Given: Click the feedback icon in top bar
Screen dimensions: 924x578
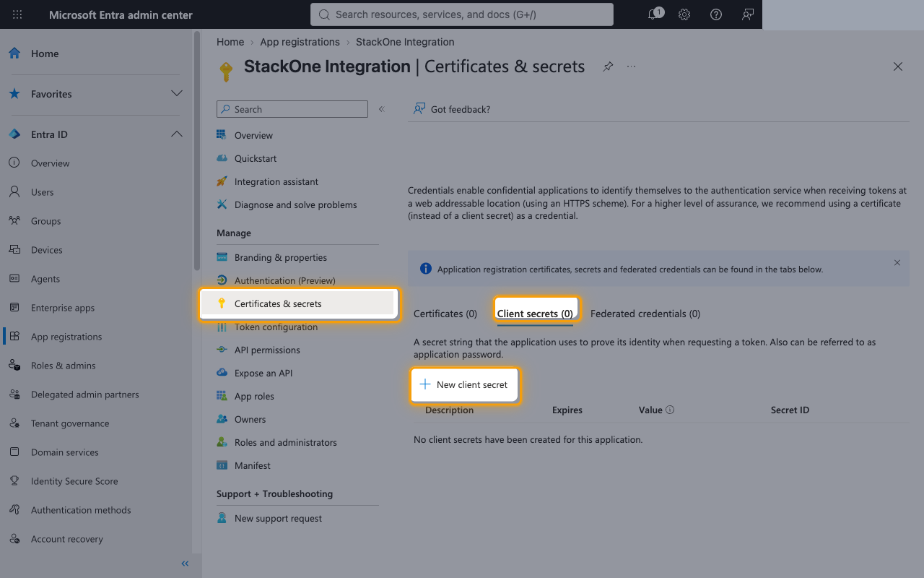Looking at the screenshot, I should click(x=748, y=14).
